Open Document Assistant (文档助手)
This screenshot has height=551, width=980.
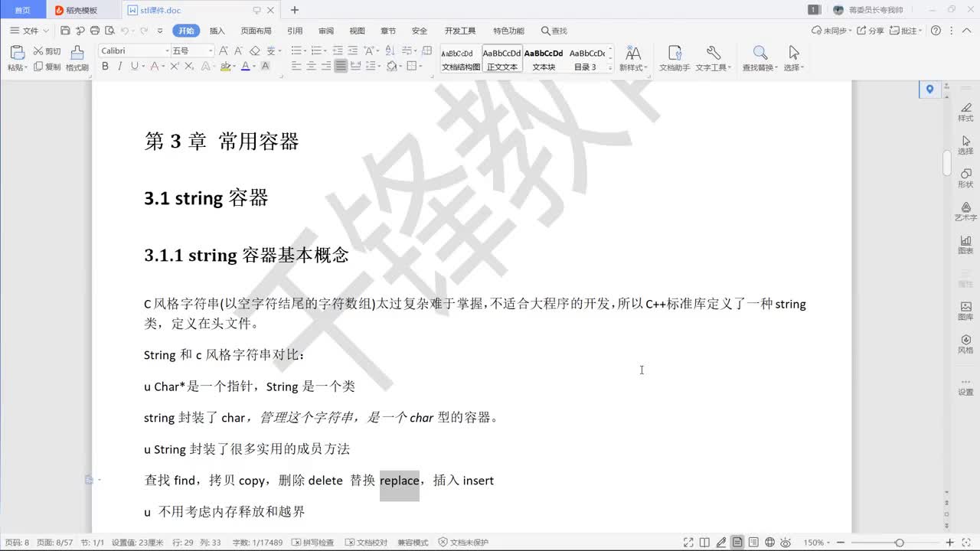[675, 58]
